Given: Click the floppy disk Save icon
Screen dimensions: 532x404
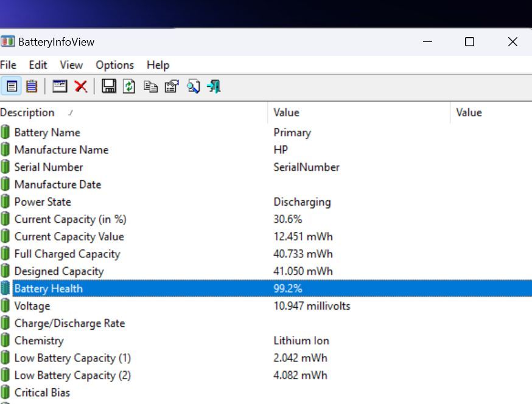Looking at the screenshot, I should 109,86.
